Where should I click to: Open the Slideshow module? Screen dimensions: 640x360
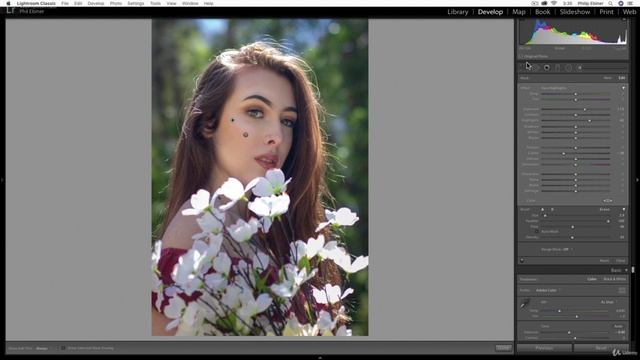point(575,12)
